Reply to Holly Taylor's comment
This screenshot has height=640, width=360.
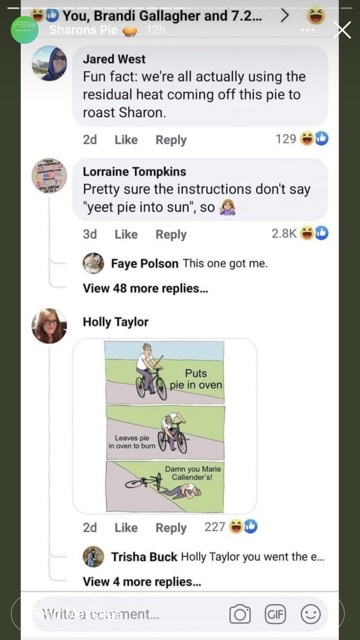171,528
